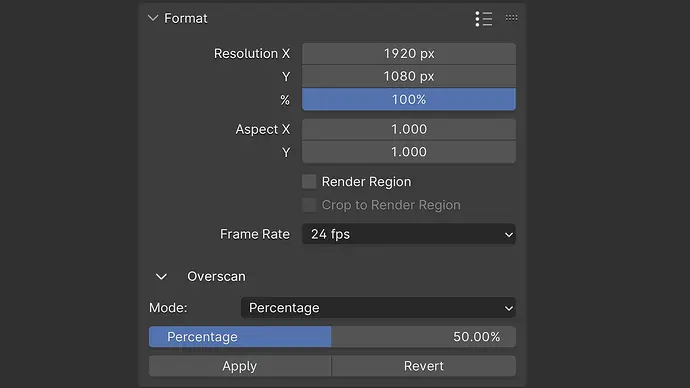Collapse the Overscan section chevron
The width and height of the screenshot is (690, 388).
(161, 277)
